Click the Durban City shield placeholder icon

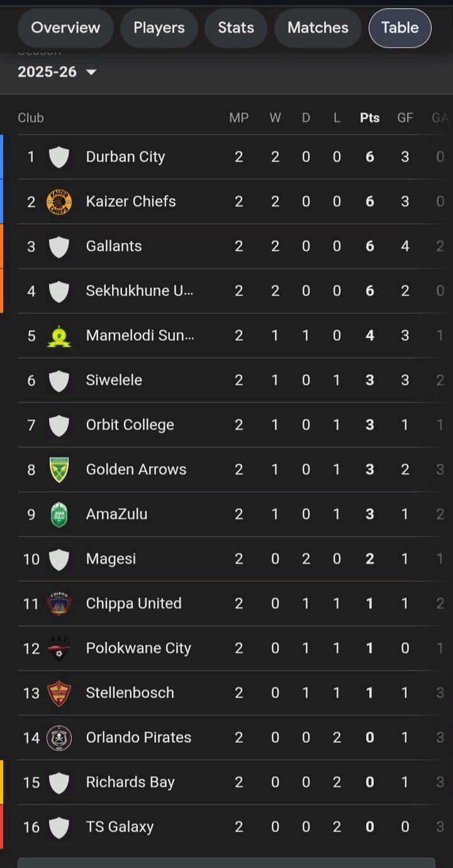click(x=59, y=157)
